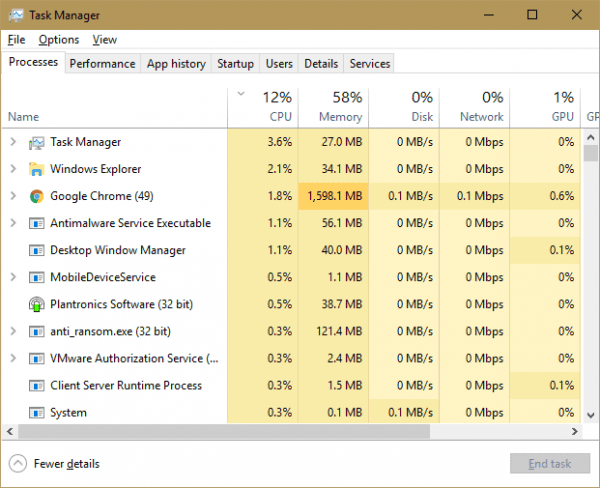Click the anti_ransom.exe process icon

coord(37,331)
